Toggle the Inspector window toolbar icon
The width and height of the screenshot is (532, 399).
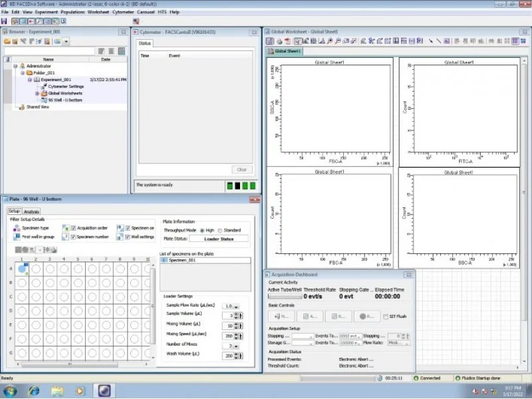click(x=39, y=21)
